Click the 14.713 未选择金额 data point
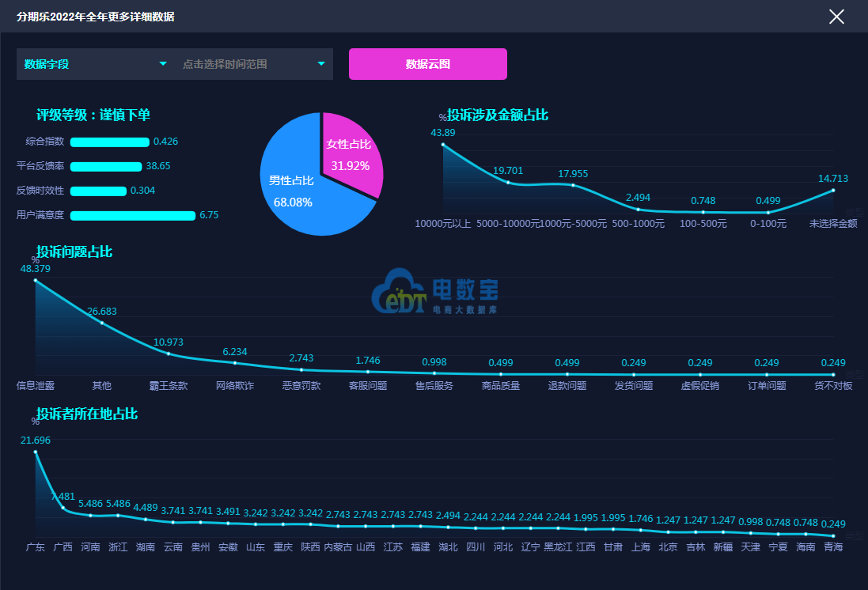Image resolution: width=868 pixels, height=590 pixels. (833, 191)
